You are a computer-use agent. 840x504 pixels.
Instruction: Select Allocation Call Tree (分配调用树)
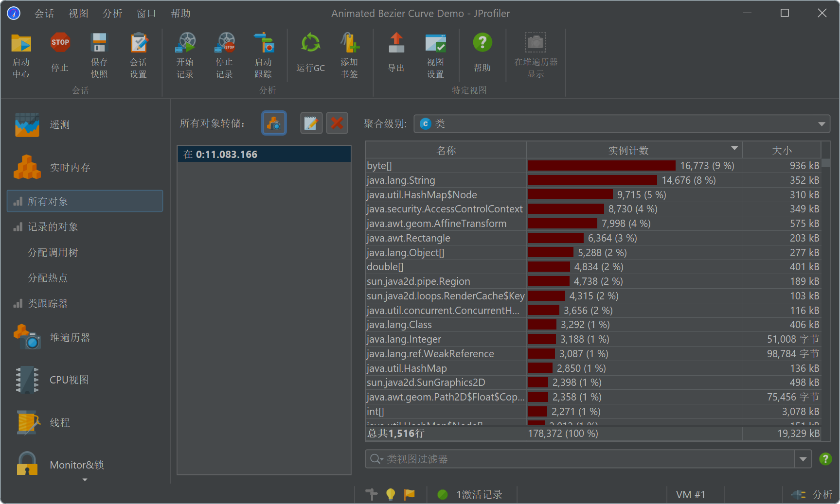coord(85,252)
